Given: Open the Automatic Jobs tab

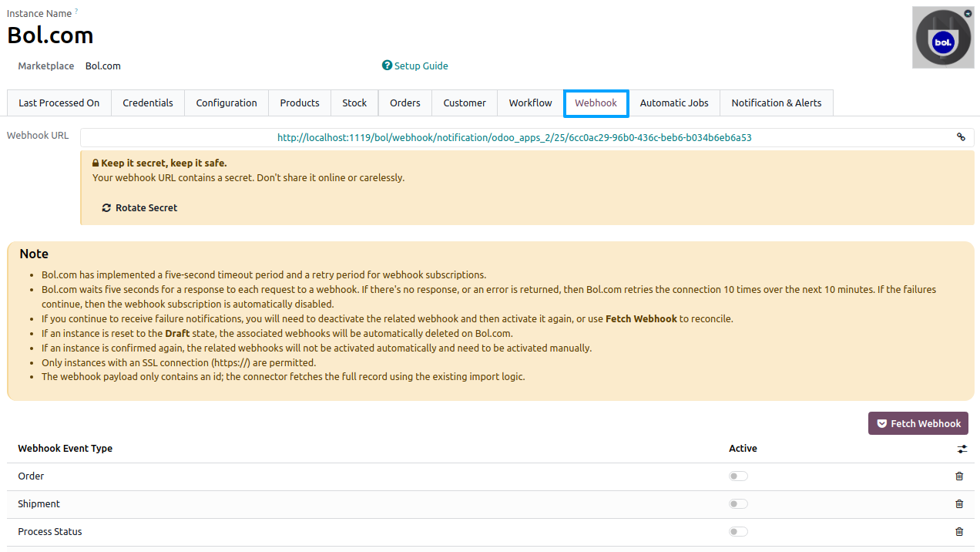Looking at the screenshot, I should [674, 103].
